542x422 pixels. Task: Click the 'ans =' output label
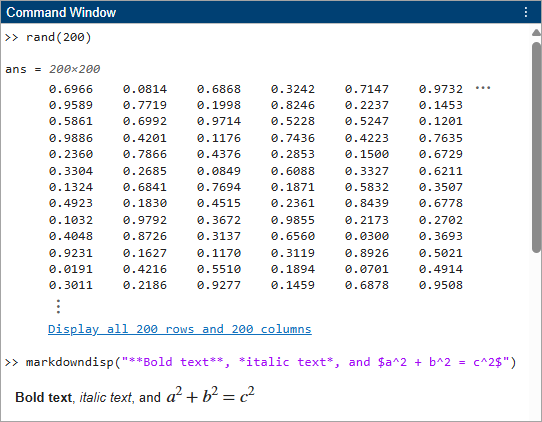[23, 69]
